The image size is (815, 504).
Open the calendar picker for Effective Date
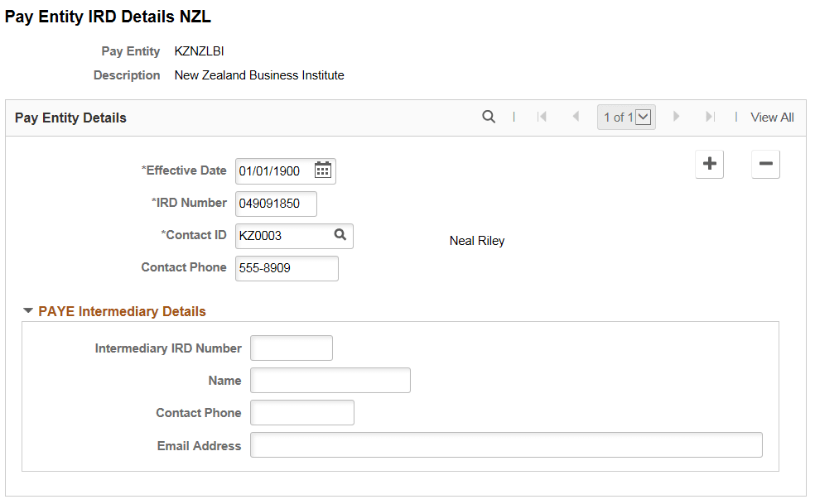323,170
